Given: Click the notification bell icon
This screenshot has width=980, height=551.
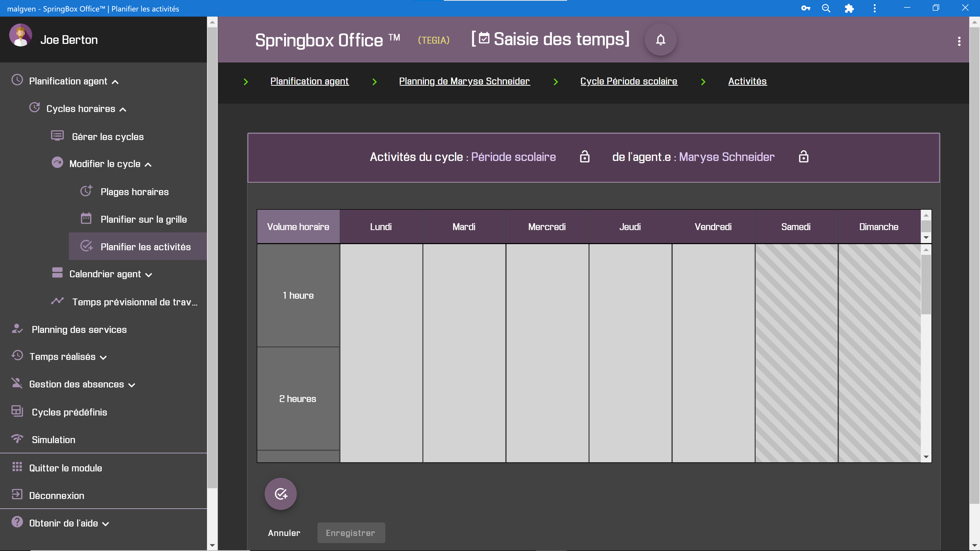Looking at the screenshot, I should coord(660,40).
